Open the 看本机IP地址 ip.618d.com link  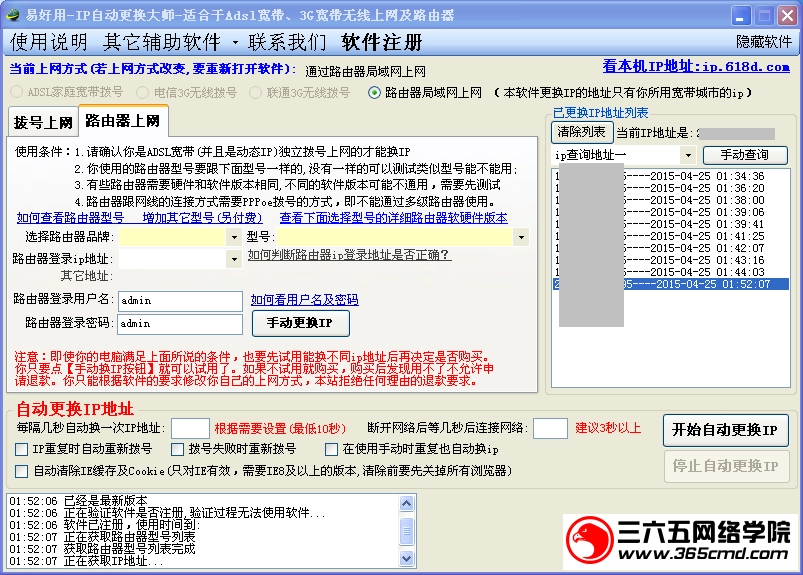(696, 66)
